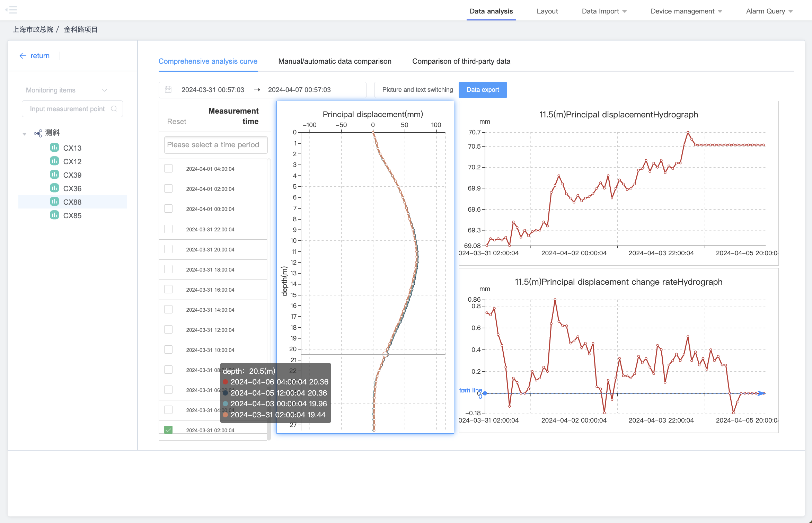Open the Please select a time period selector
Image resolution: width=812 pixels, height=523 pixels.
point(215,145)
